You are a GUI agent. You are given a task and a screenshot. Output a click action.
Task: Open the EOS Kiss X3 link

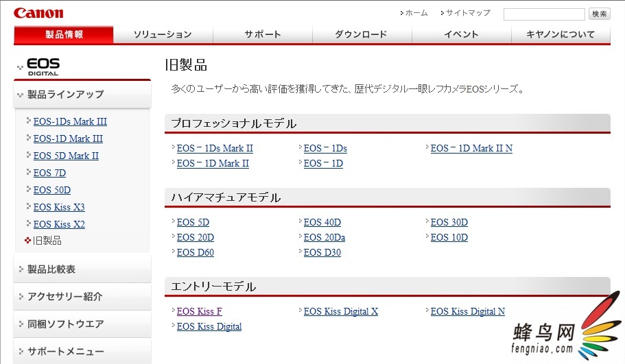(59, 207)
